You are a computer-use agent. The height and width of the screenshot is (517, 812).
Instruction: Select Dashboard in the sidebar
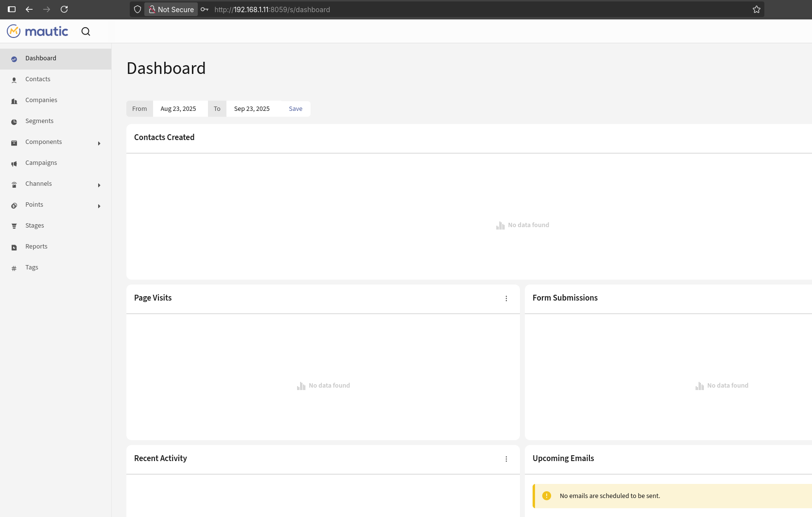[x=41, y=58]
